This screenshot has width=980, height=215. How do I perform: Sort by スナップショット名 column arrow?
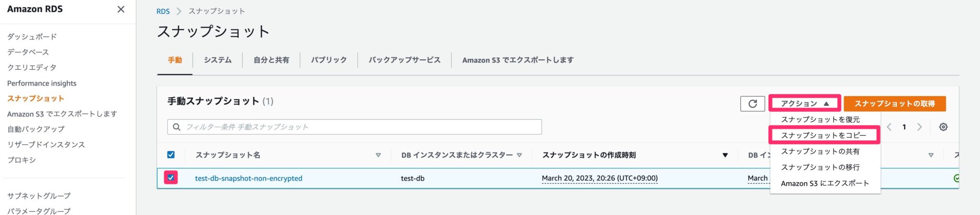[378, 155]
